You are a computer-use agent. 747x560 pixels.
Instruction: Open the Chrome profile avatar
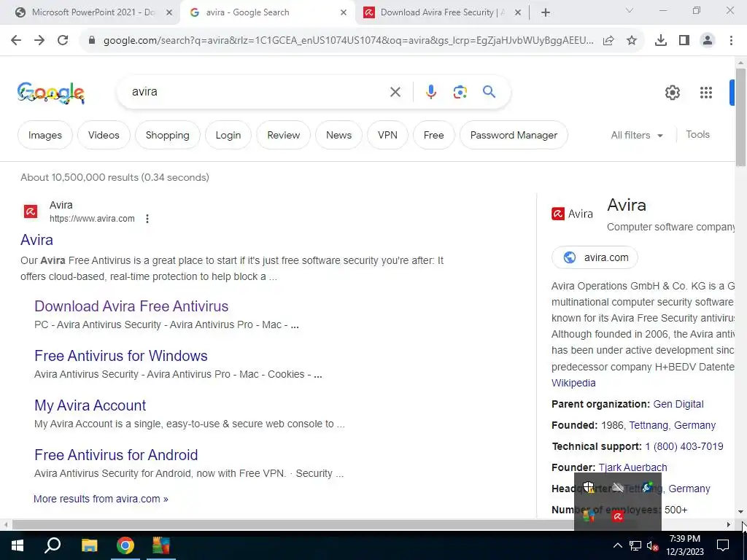[x=708, y=41]
